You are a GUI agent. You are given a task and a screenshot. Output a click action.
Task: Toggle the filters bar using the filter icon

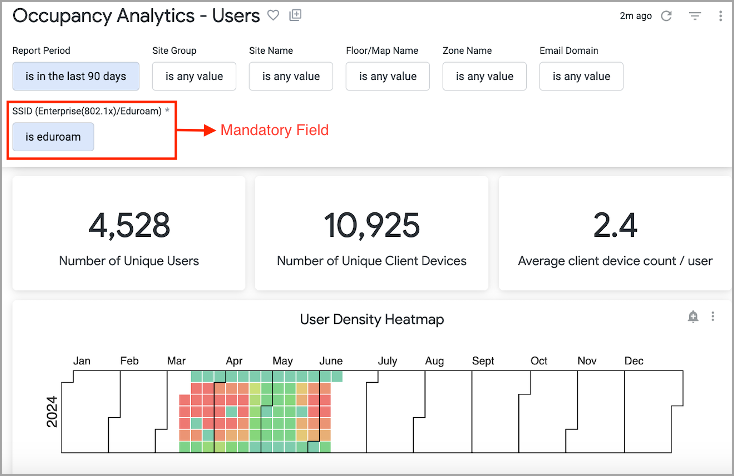point(695,16)
